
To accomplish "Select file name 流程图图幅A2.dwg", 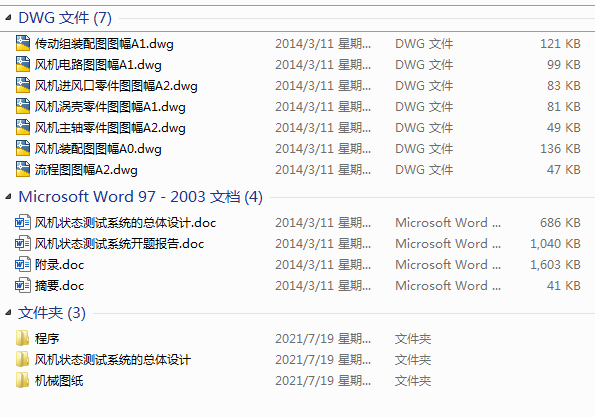I will point(86,170).
